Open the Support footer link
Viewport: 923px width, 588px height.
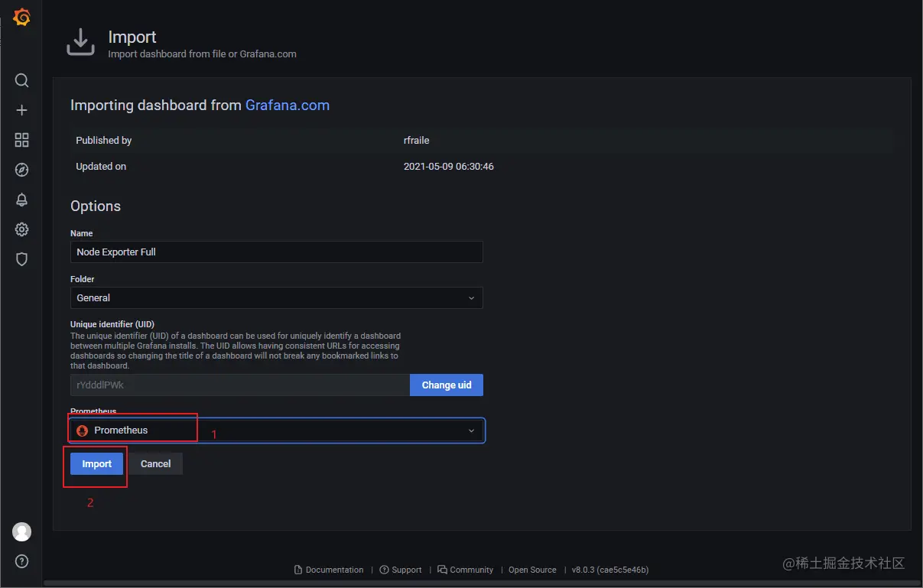(401, 570)
